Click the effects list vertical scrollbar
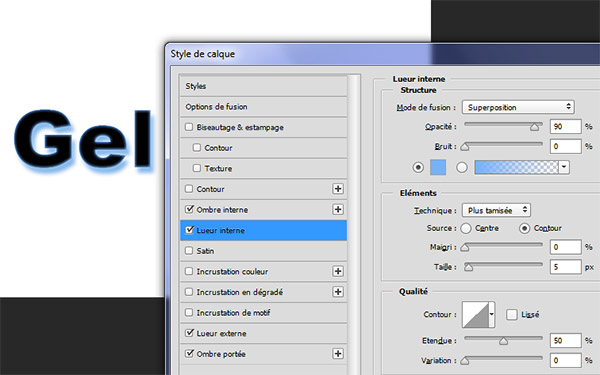 354,224
